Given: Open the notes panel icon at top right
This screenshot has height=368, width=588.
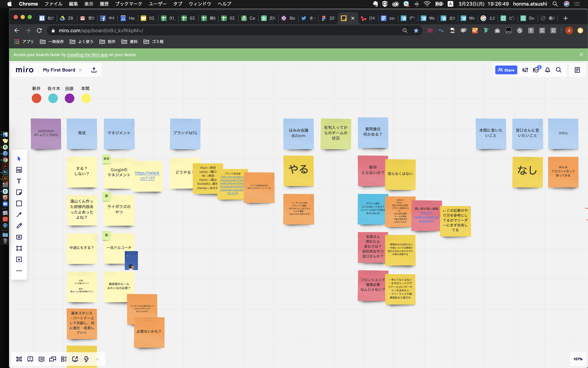Looking at the screenshot, I should (577, 70).
